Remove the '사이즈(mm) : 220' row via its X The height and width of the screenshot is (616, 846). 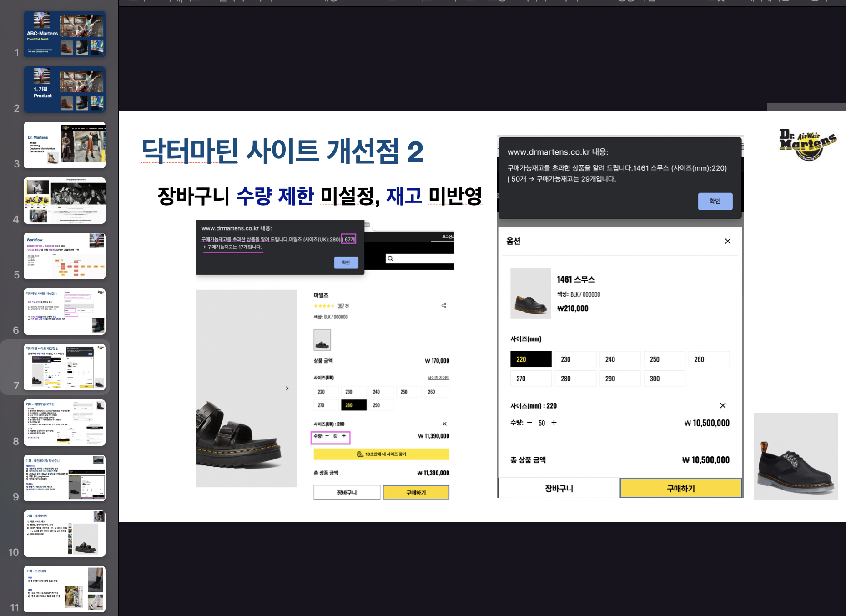tap(723, 405)
